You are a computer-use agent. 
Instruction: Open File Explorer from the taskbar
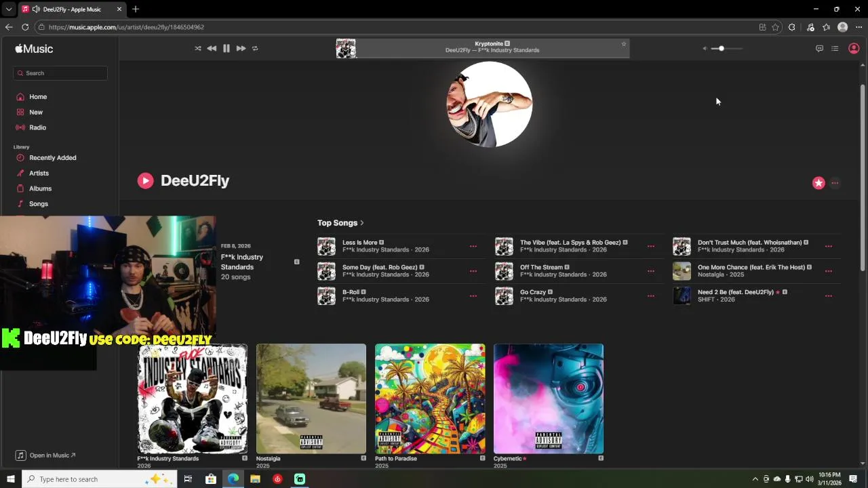pyautogui.click(x=255, y=479)
